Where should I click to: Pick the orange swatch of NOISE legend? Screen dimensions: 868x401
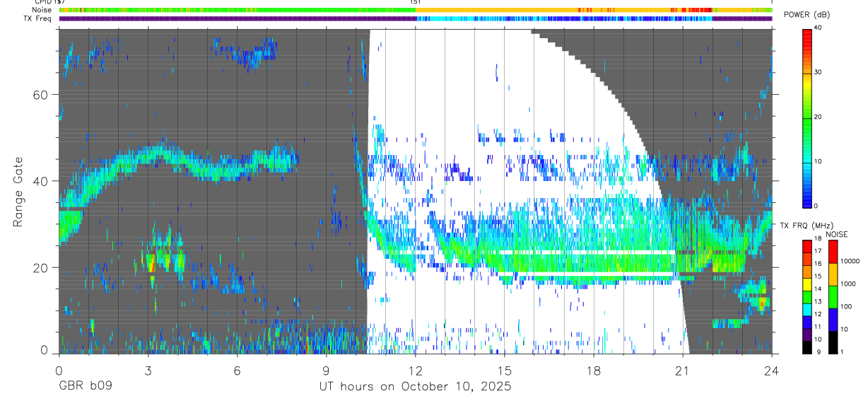pyautogui.click(x=833, y=274)
